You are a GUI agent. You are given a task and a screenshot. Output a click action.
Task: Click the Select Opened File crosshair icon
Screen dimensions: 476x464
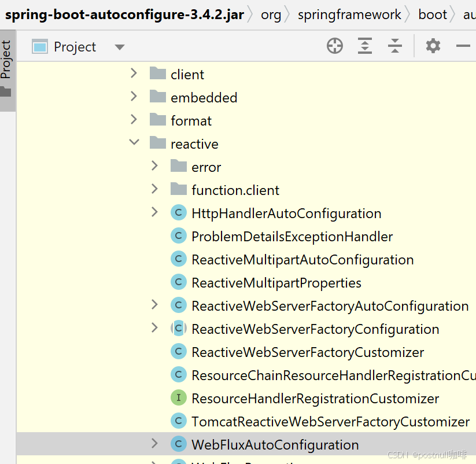(x=334, y=46)
